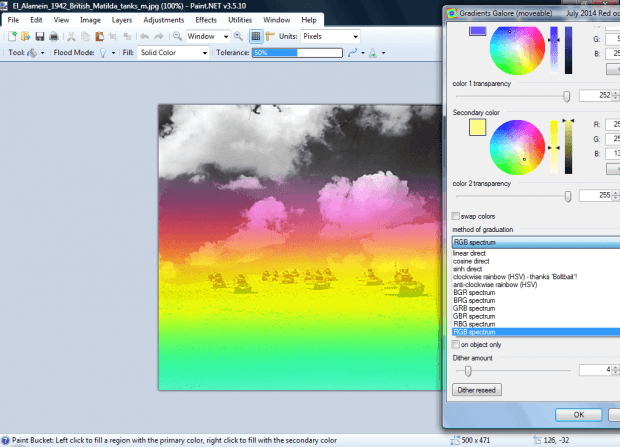Screen dimensions: 620x447
Task: Expand the Fill Solid Color dropdown
Action: tap(173, 53)
